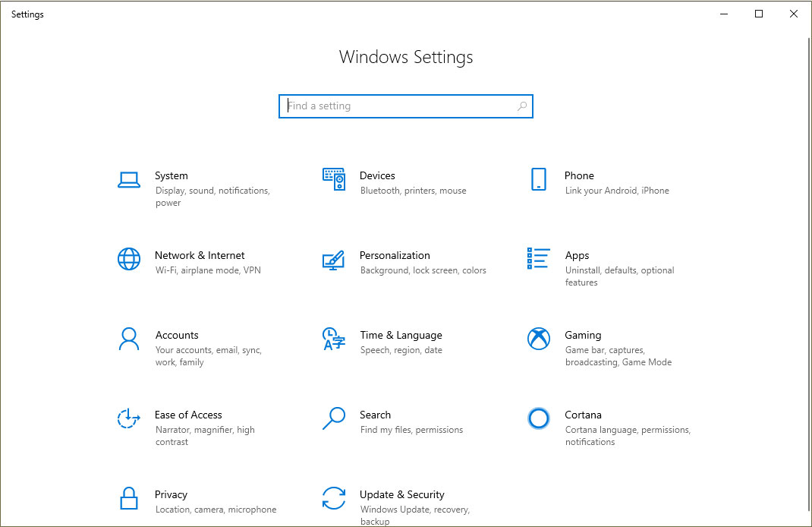The width and height of the screenshot is (812, 527).
Task: Click the Phone icon
Action: pos(538,179)
